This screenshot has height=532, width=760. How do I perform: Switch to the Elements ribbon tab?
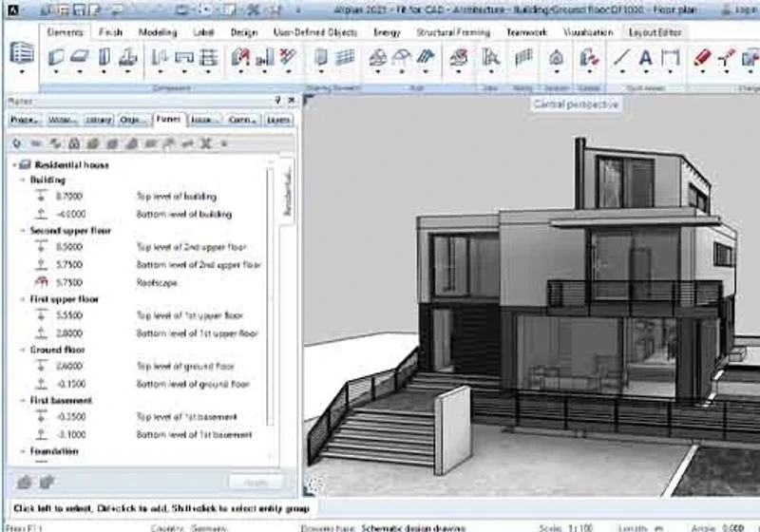(x=65, y=32)
